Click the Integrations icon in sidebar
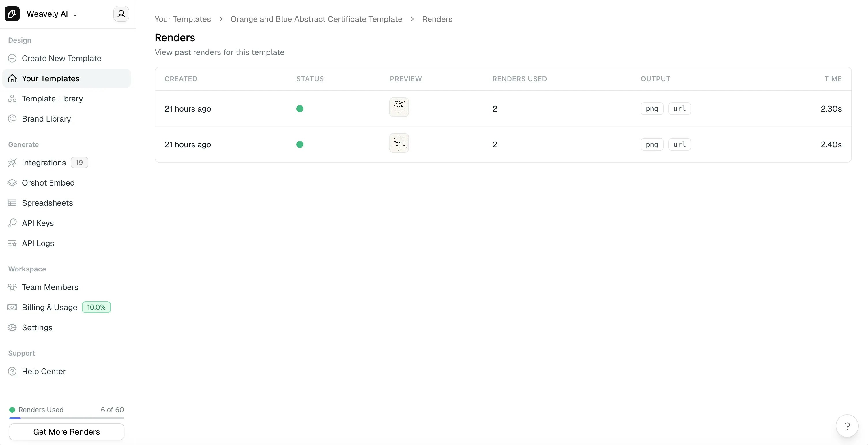The image size is (868, 445). [12, 163]
